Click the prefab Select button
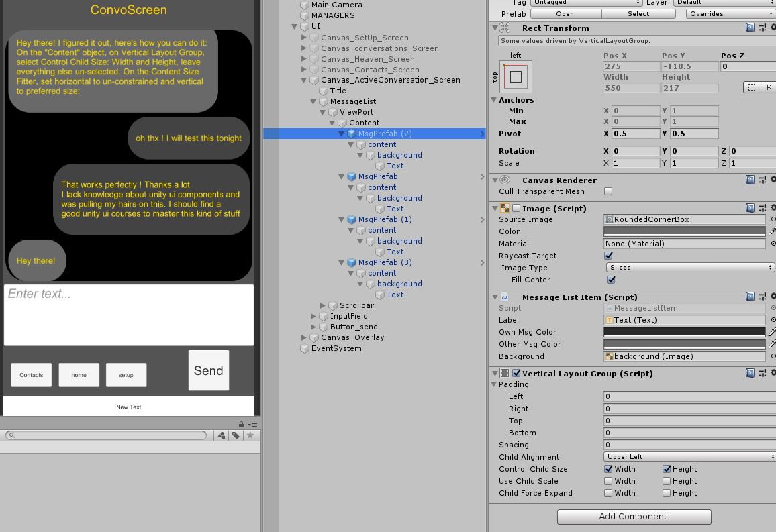This screenshot has height=532, width=776. coord(638,14)
